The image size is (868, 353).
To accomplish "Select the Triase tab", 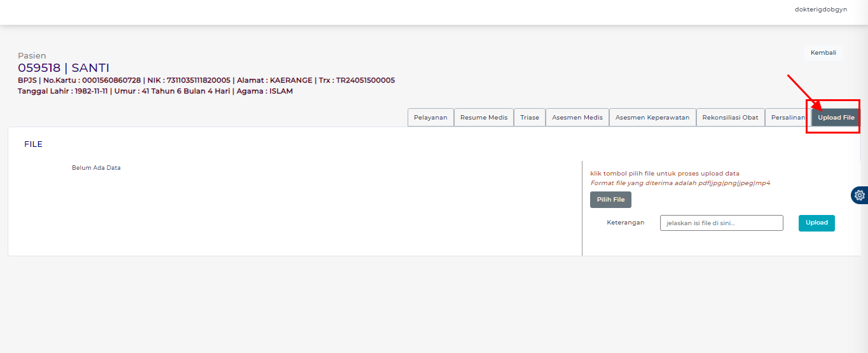I will [529, 118].
